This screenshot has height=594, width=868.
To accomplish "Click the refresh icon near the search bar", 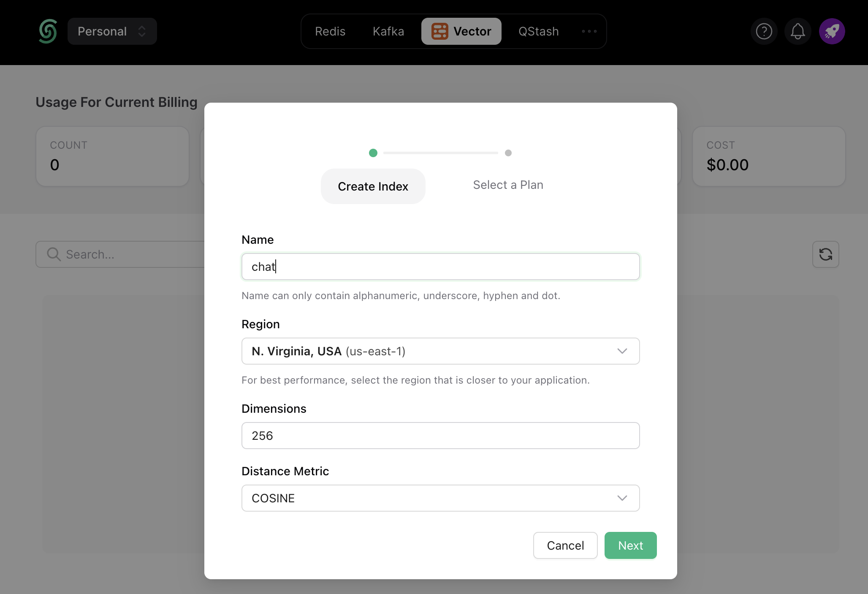I will (825, 254).
